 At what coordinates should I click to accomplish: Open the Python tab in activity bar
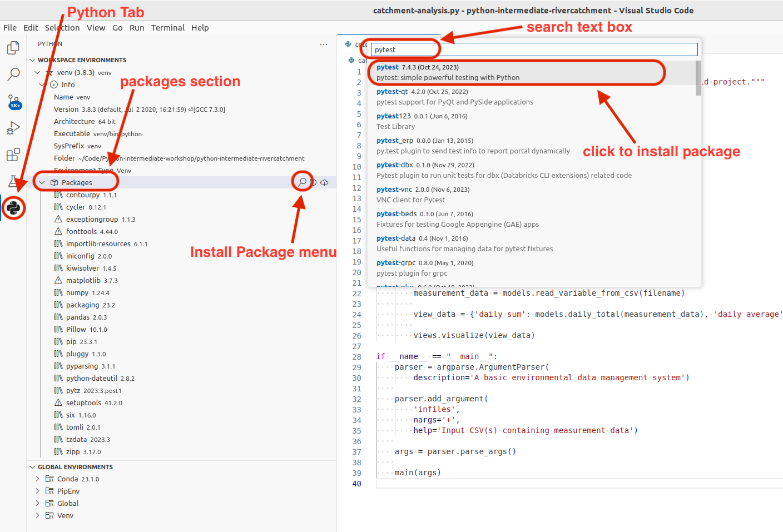pos(13,208)
